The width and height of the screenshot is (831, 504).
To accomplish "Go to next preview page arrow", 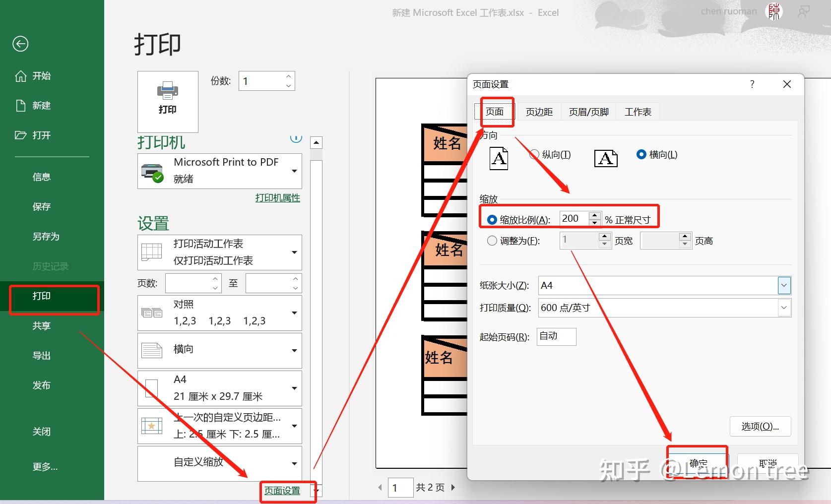I will 453,488.
